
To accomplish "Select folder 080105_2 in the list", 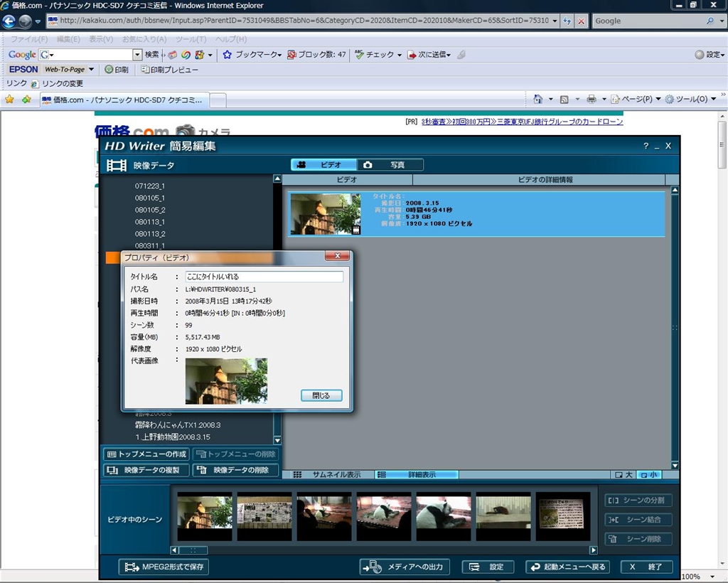I will coord(149,210).
